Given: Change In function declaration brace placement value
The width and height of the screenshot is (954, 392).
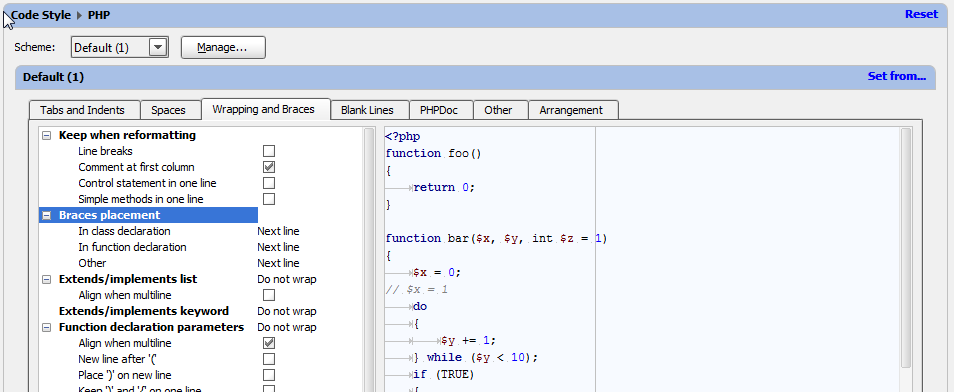Looking at the screenshot, I should [278, 247].
